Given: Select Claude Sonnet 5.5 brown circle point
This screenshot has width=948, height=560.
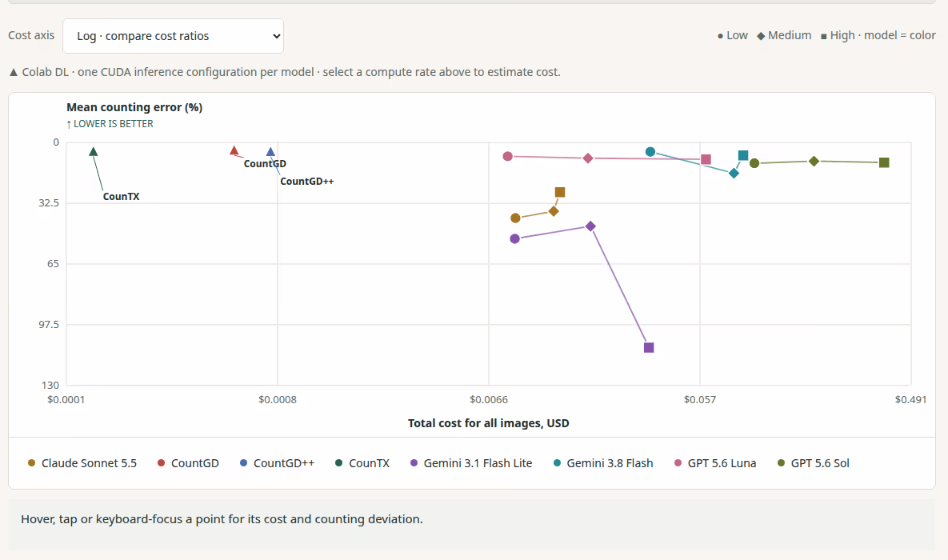Looking at the screenshot, I should pyautogui.click(x=515, y=218).
